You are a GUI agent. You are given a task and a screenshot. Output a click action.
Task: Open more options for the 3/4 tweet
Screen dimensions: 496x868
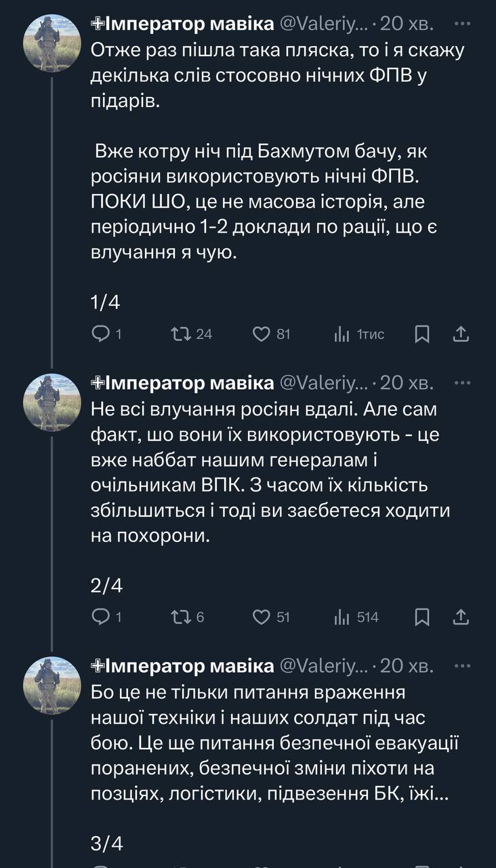pos(462,666)
